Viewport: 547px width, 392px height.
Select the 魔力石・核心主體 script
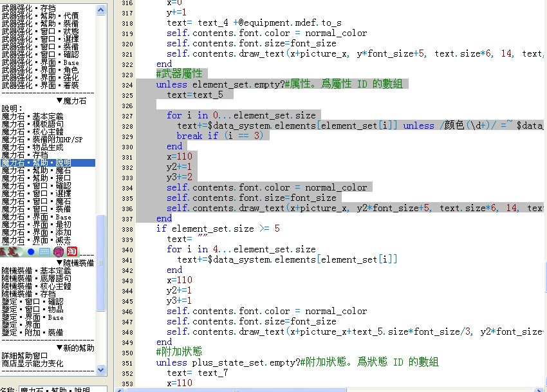coord(32,132)
